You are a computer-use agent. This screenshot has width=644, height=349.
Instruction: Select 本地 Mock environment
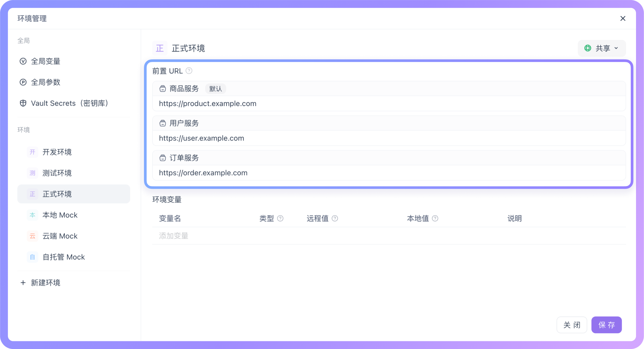(x=74, y=215)
